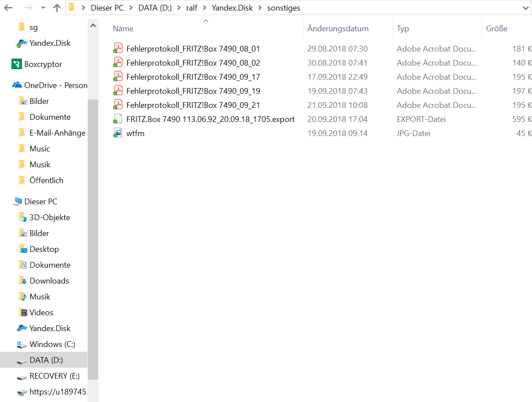The width and height of the screenshot is (532, 402).
Task: Go up one folder level
Action: (x=57, y=8)
